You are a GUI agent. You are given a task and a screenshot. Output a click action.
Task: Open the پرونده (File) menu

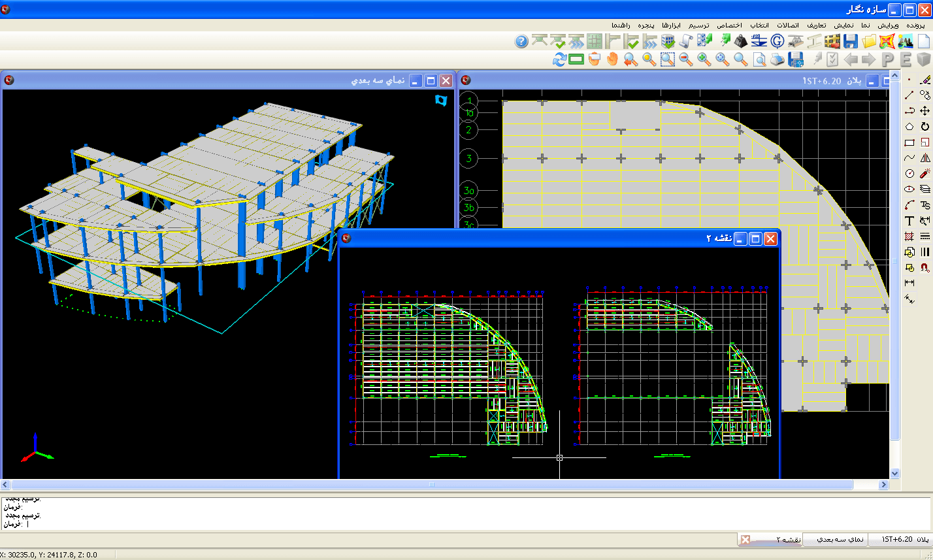coord(915,25)
